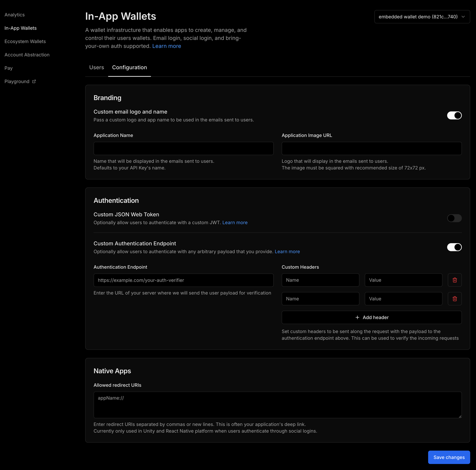Screen dimensions: 476x470
Task: Click the Allowed redirect URIs text area
Action: click(x=278, y=405)
